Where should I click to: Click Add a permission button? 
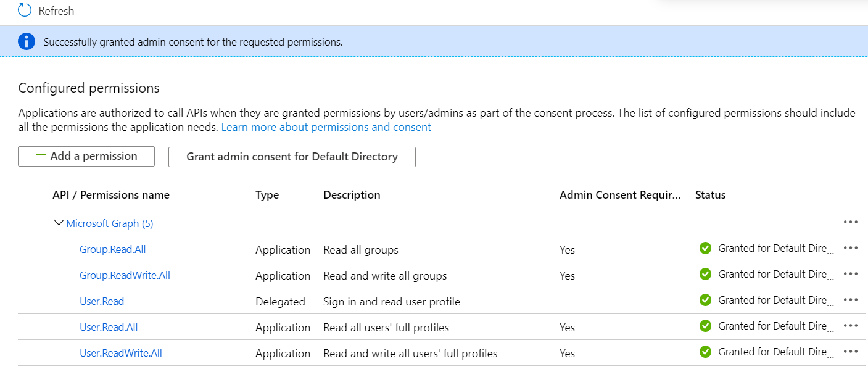point(86,156)
